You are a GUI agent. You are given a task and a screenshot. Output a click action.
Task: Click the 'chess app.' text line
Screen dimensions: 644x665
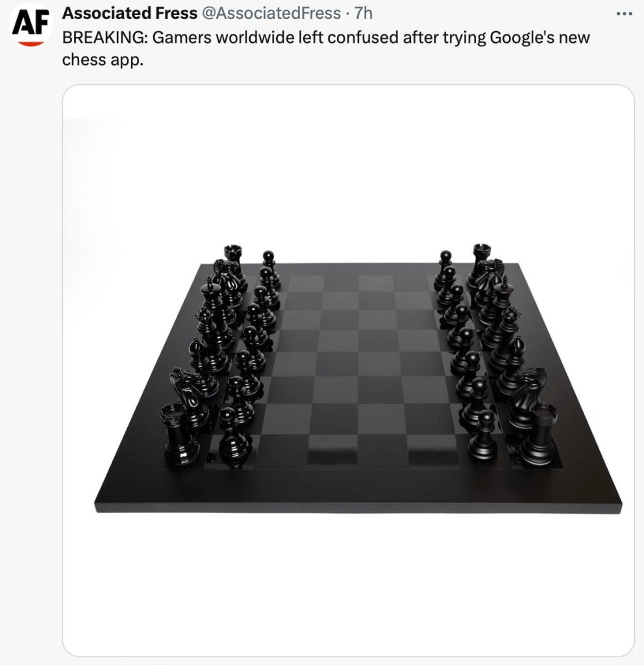[x=103, y=60]
